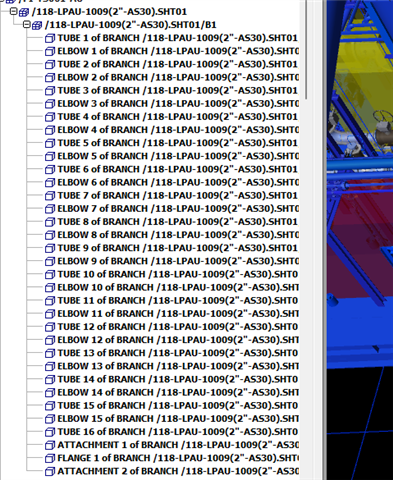Click the cube icon of FLANGE 1
393x480 pixels.
(x=50, y=459)
